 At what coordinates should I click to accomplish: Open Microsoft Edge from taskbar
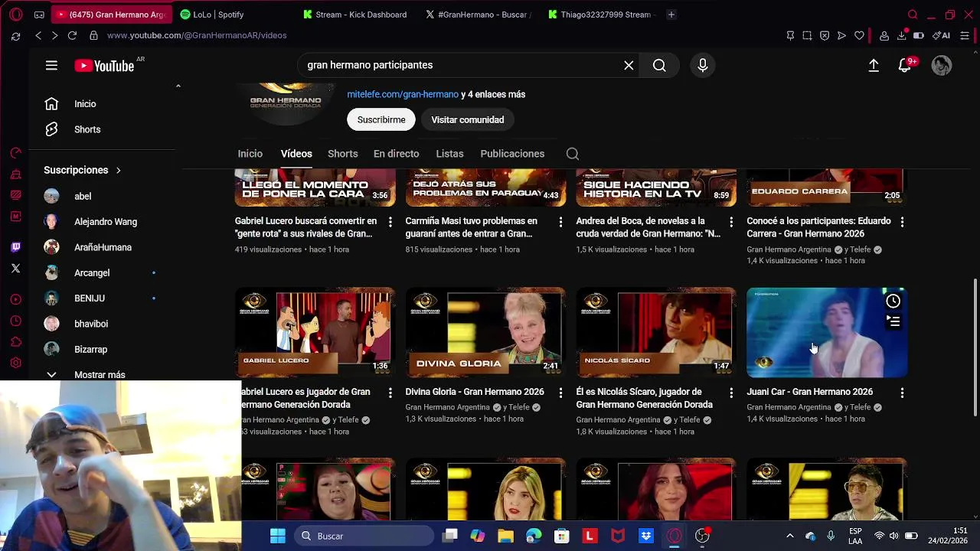point(534,536)
